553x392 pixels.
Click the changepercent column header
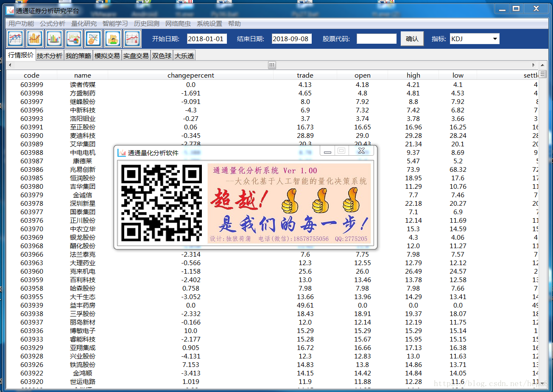tap(191, 76)
